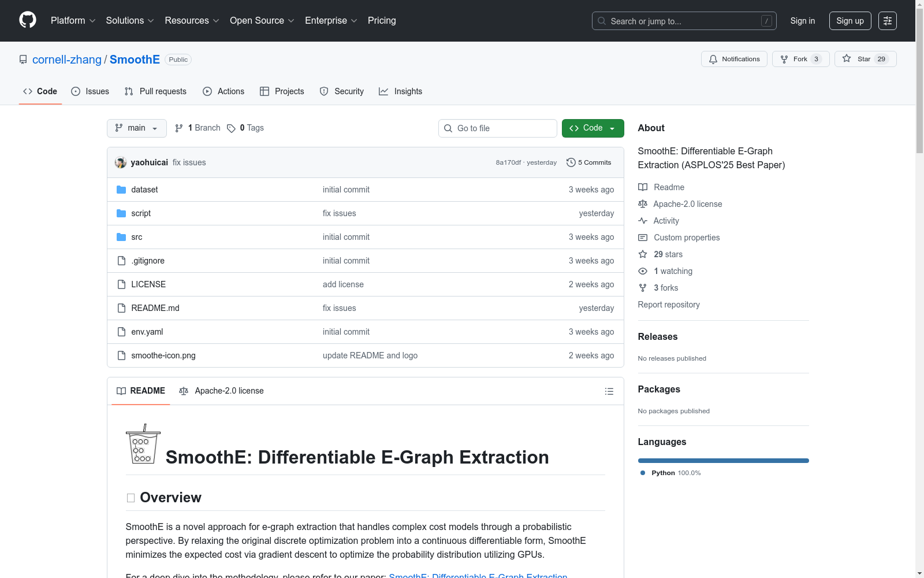Open the 3 forks link

[666, 288]
